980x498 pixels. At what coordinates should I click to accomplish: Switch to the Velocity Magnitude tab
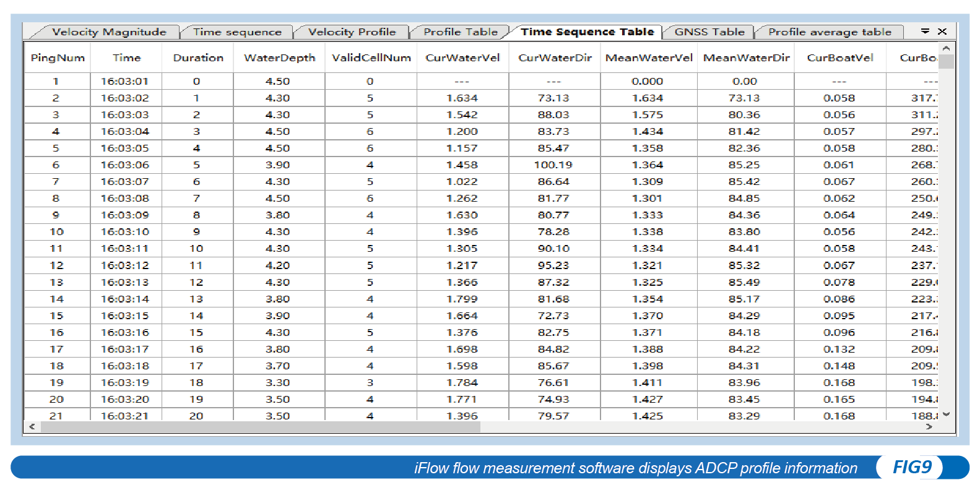click(x=109, y=32)
